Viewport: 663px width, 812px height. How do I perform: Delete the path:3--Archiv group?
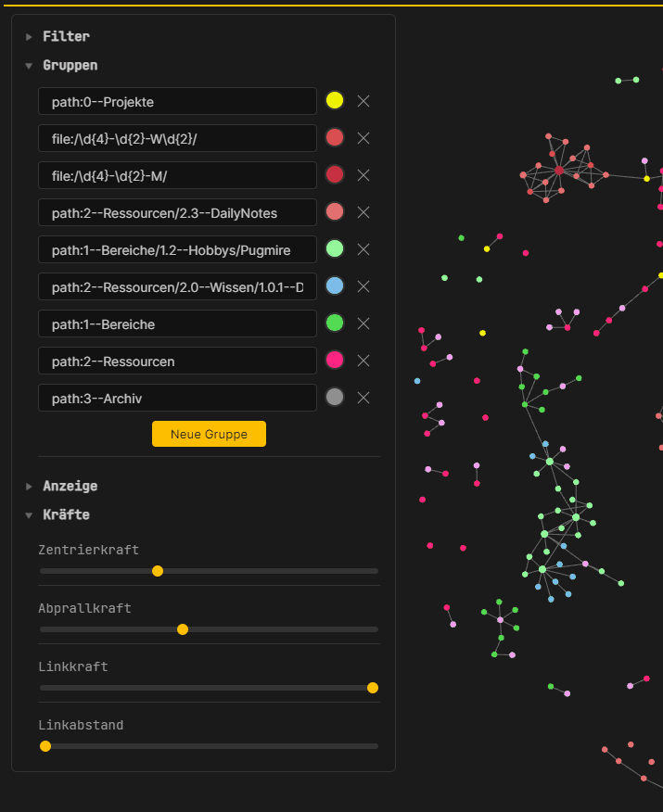(363, 398)
